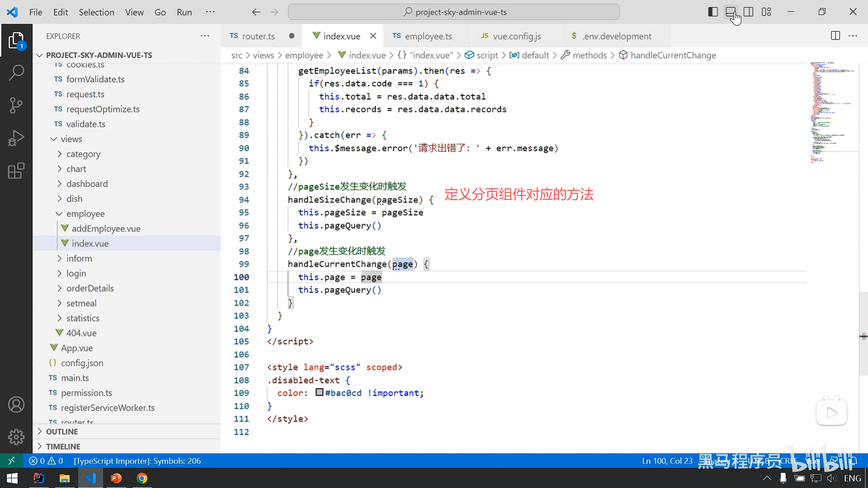Click the project search command center field
The image size is (868, 488).
pyautogui.click(x=453, y=12)
